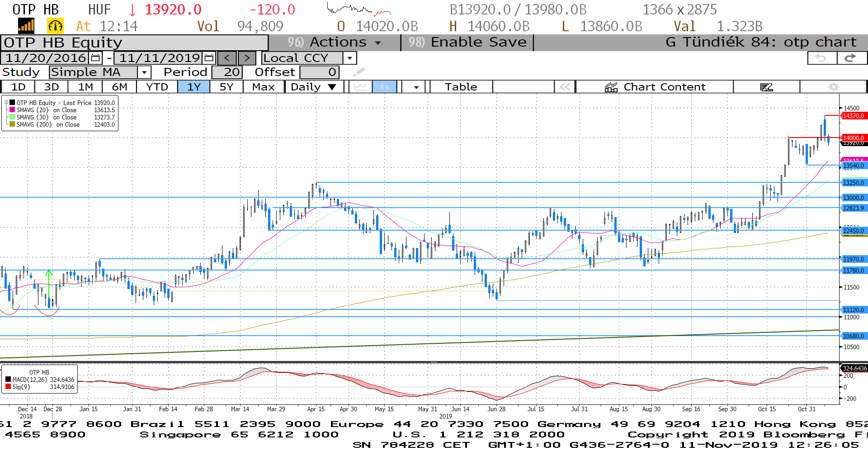This screenshot has height=470, width=868.
Task: Open the Local CCY dropdown arrow
Action: pos(349,58)
